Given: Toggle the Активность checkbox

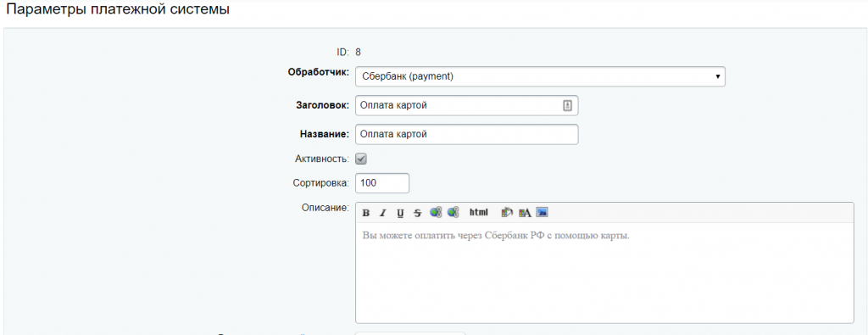Looking at the screenshot, I should click(x=361, y=159).
